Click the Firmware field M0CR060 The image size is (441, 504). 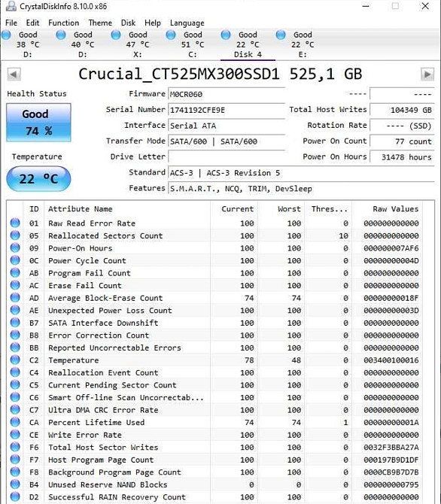coord(227,94)
